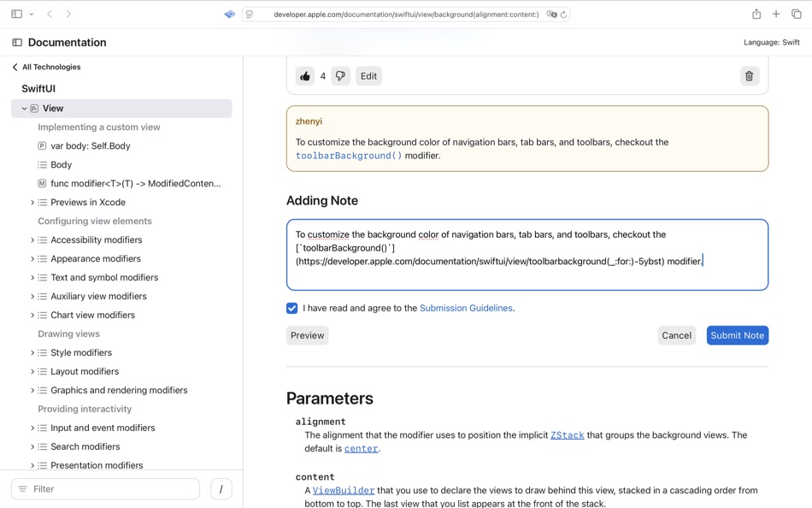Open the Share menu

pyautogui.click(x=756, y=14)
